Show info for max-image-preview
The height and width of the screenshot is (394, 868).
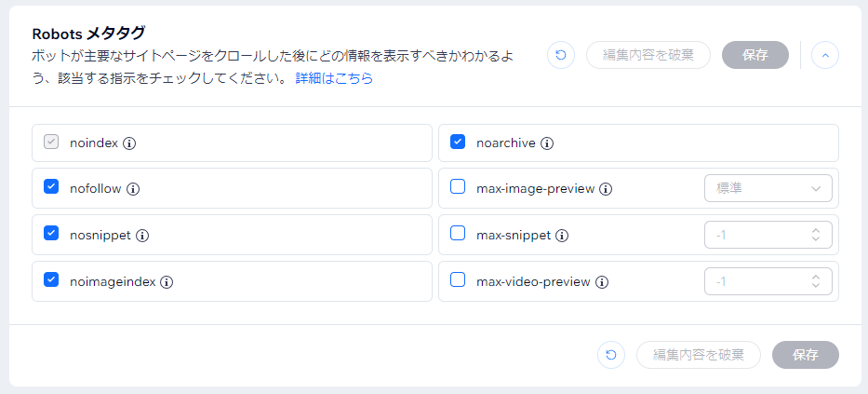point(606,189)
